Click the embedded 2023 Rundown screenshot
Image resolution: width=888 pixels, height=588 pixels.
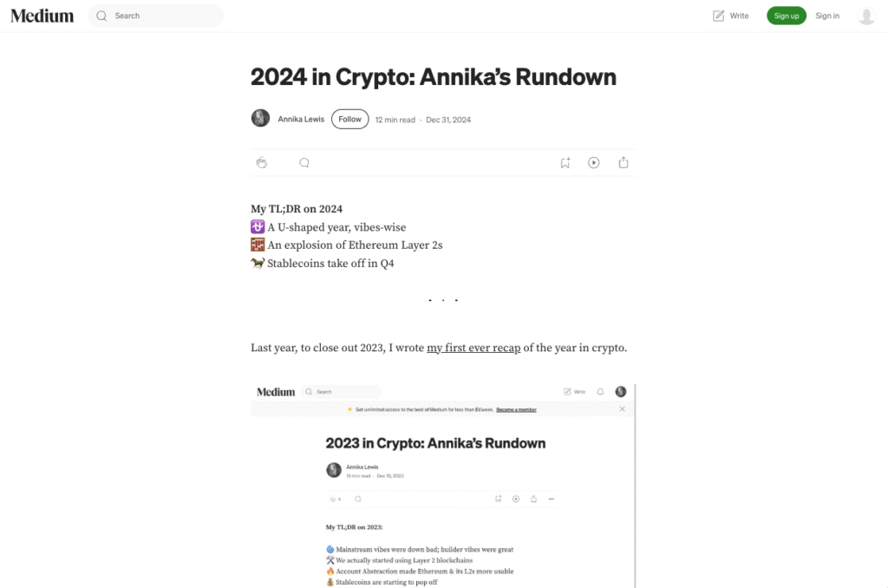coord(443,486)
